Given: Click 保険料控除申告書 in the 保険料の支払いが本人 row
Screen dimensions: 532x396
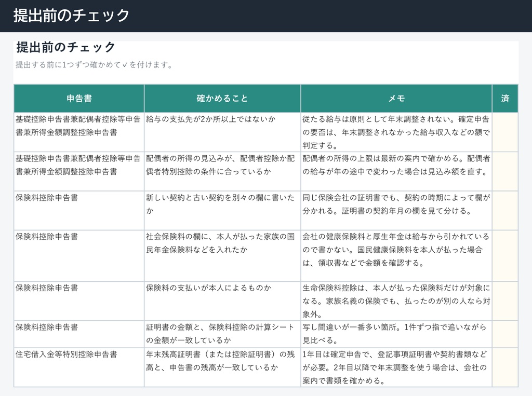Looking at the screenshot, I should 79,301.
